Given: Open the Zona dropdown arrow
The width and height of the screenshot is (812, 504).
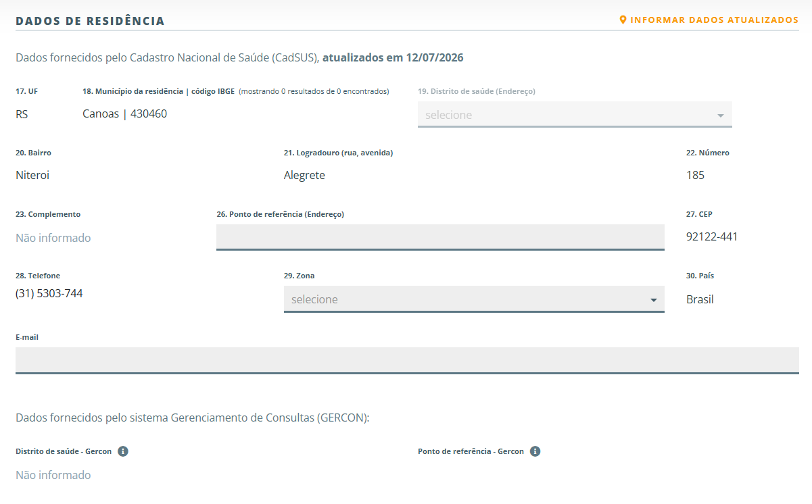Looking at the screenshot, I should [653, 300].
